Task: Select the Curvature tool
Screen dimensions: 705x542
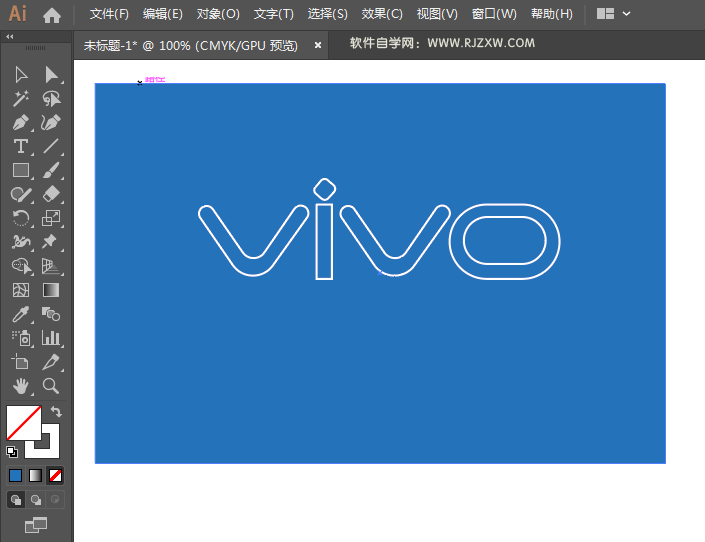Action: point(51,122)
